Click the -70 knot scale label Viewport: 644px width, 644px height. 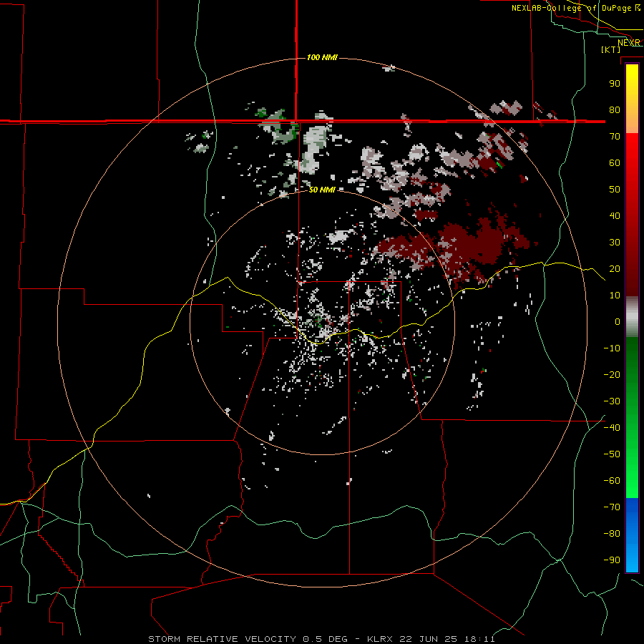[x=612, y=507]
